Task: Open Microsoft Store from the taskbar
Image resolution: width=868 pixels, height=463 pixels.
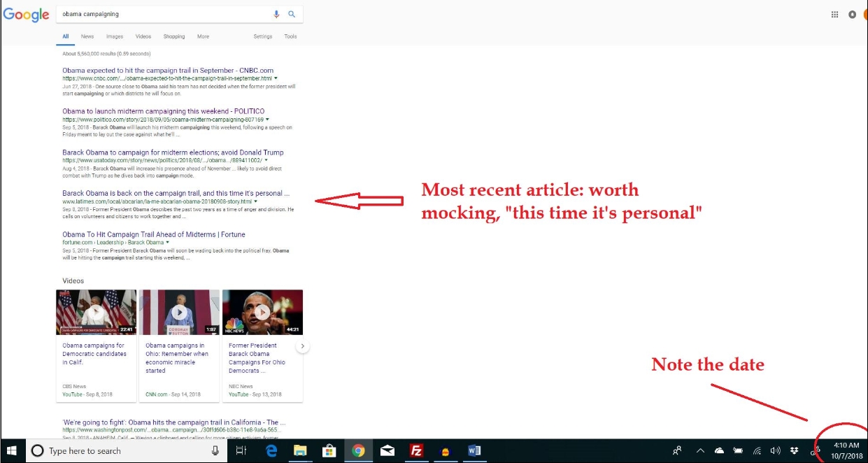Action: click(328, 451)
